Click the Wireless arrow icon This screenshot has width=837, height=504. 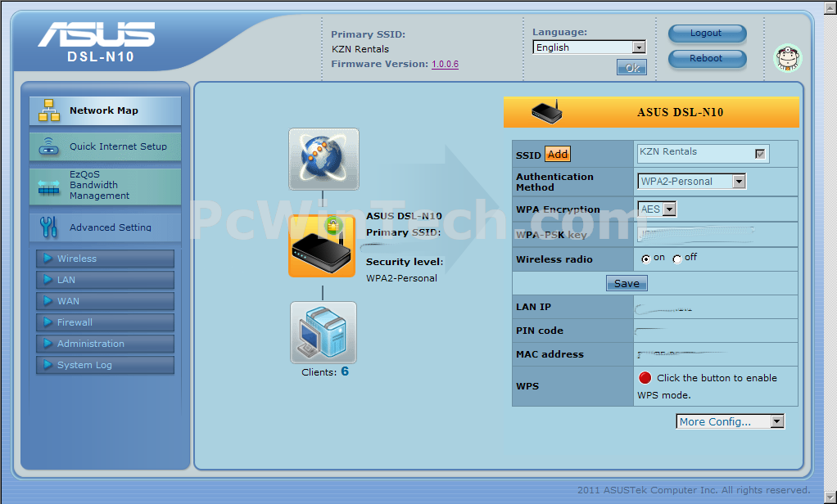click(48, 258)
